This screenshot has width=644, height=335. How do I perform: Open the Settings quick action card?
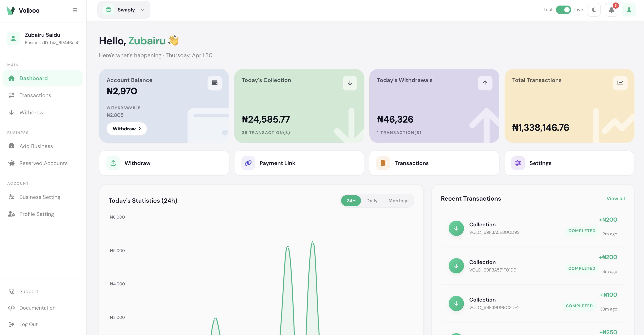(x=569, y=163)
